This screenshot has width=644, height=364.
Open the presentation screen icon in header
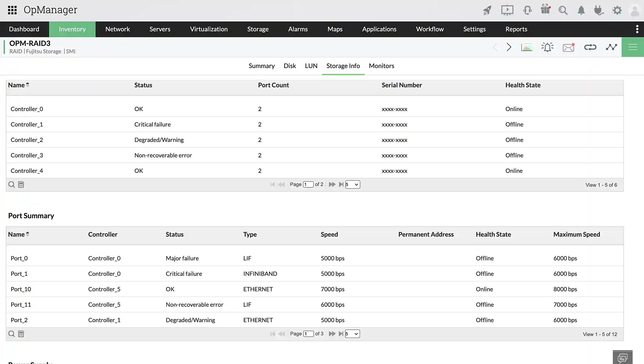(x=507, y=10)
